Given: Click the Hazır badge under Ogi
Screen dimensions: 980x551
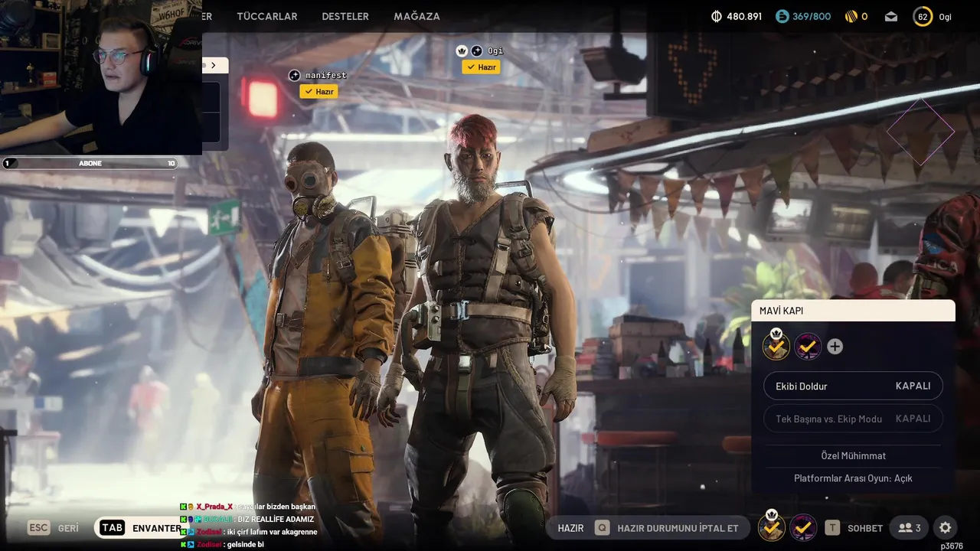Looking at the screenshot, I should (481, 67).
